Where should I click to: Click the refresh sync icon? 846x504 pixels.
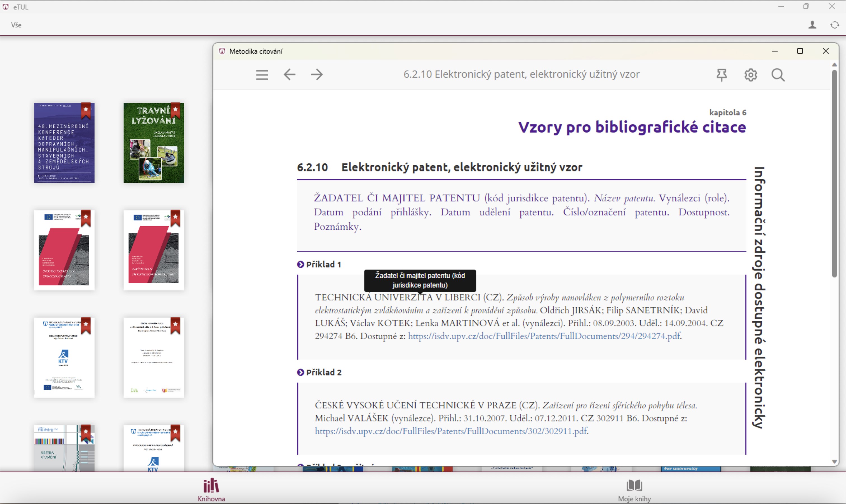(x=835, y=25)
